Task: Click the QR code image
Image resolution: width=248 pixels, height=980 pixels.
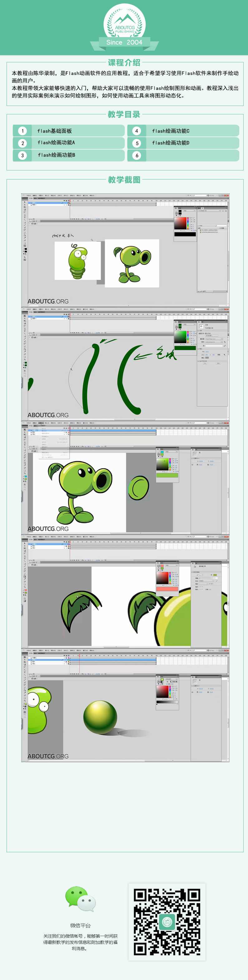Action: [167, 922]
